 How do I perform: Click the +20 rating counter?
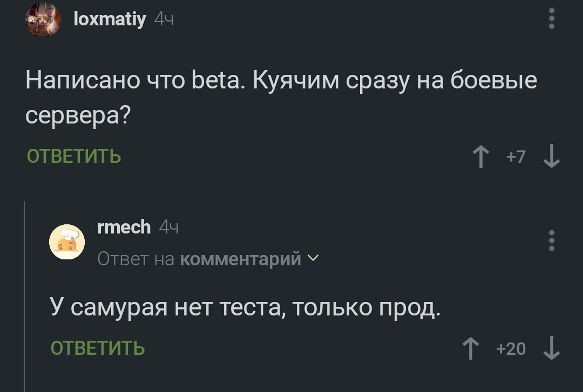510,349
